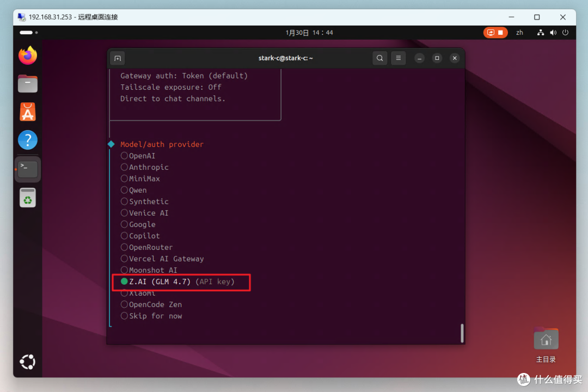Open the power menu icon
The image size is (588, 392).
566,33
